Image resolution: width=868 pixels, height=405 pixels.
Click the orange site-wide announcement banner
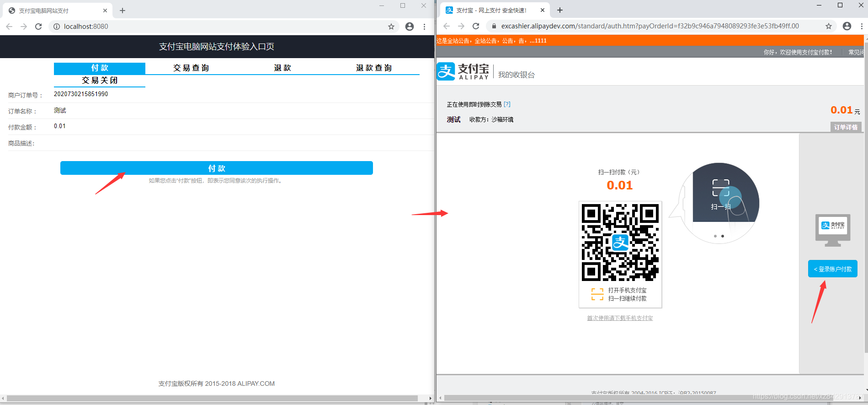650,41
